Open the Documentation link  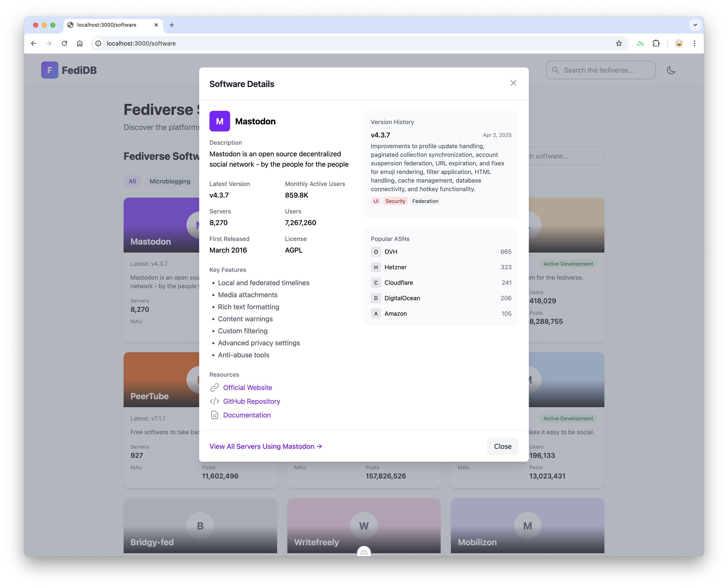point(247,415)
